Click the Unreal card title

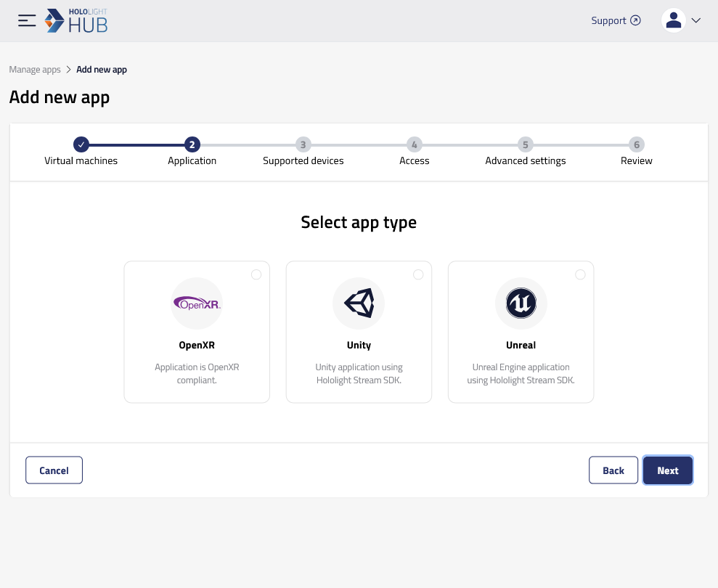pos(521,346)
